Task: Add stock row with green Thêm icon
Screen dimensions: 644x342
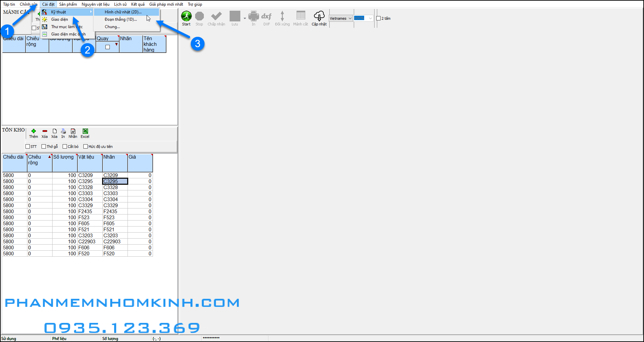Action: 33,131
